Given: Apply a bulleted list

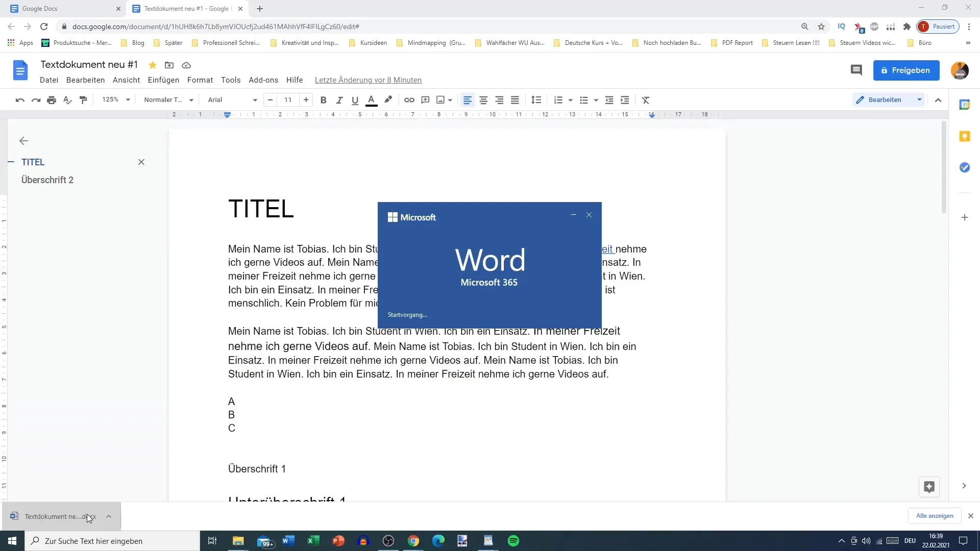Looking at the screenshot, I should tap(584, 100).
